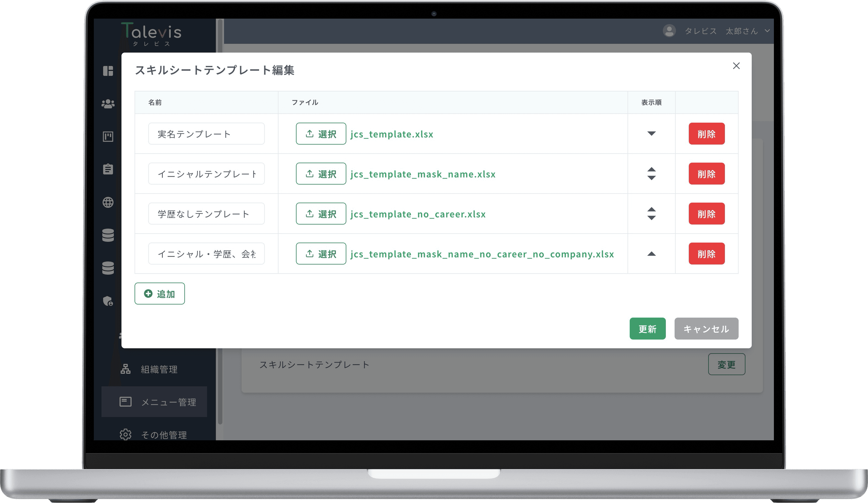Add a new template row with 追加

click(x=159, y=294)
